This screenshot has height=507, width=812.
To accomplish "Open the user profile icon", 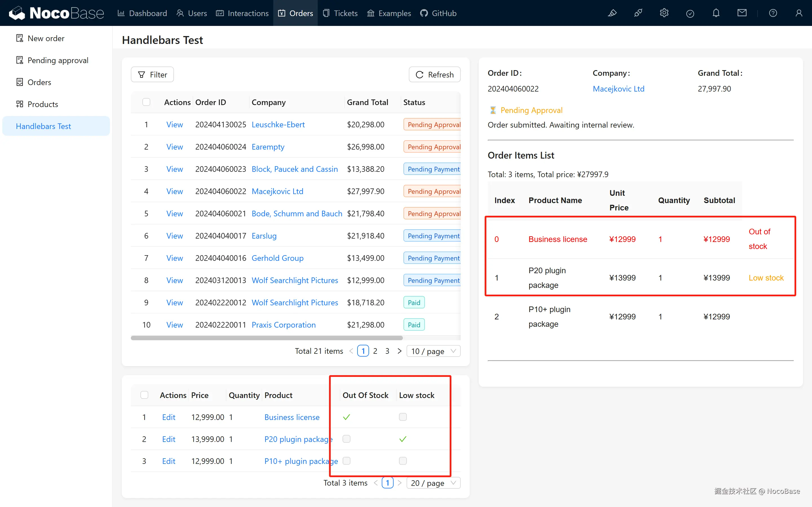I will [799, 13].
